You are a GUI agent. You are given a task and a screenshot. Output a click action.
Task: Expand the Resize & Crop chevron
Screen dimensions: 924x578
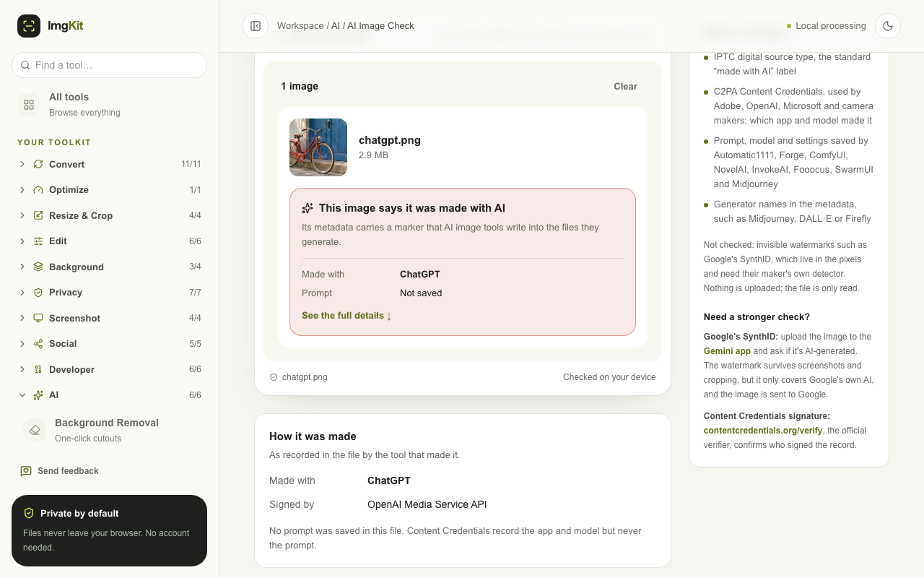pyautogui.click(x=22, y=215)
